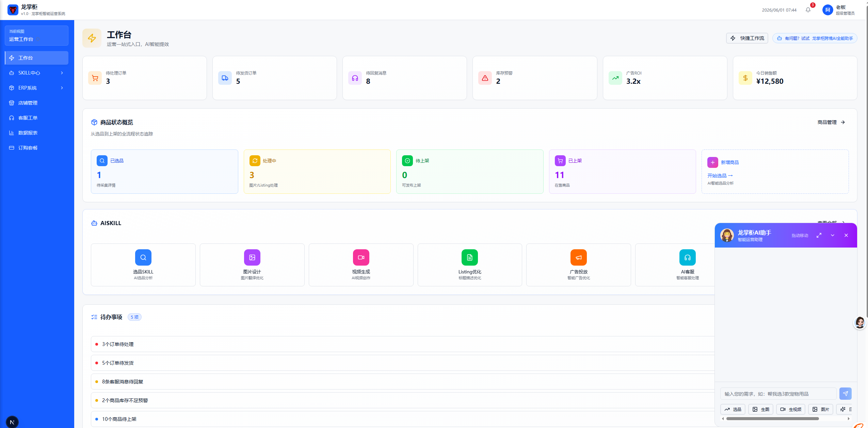Expand the AI assistant panel fullscreen
This screenshot has width=868, height=428.
coord(819,235)
